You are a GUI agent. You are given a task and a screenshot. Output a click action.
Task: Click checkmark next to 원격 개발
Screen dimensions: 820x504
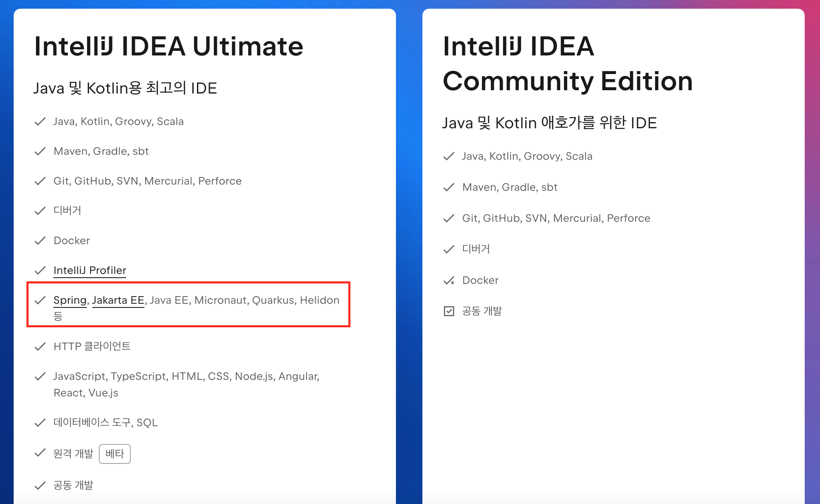tap(40, 453)
